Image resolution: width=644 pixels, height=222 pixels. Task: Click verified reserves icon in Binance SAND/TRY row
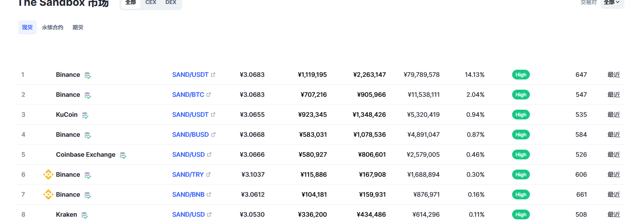tap(87, 175)
